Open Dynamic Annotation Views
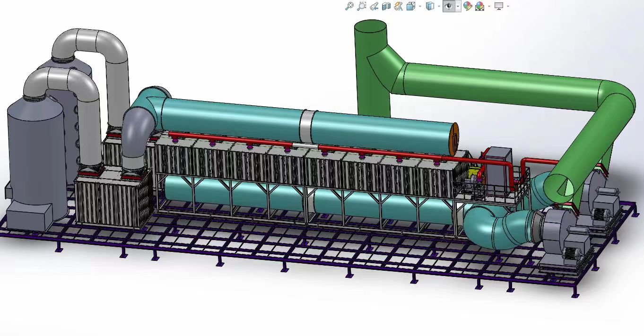 pos(398,6)
